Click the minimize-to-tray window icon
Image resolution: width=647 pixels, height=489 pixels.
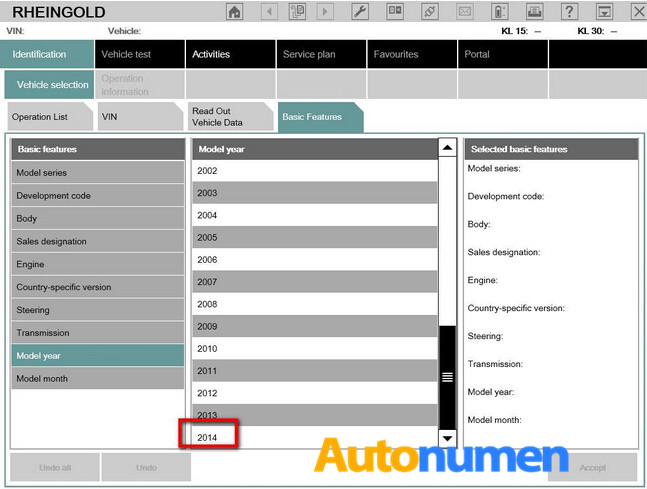pyautogui.click(x=604, y=12)
